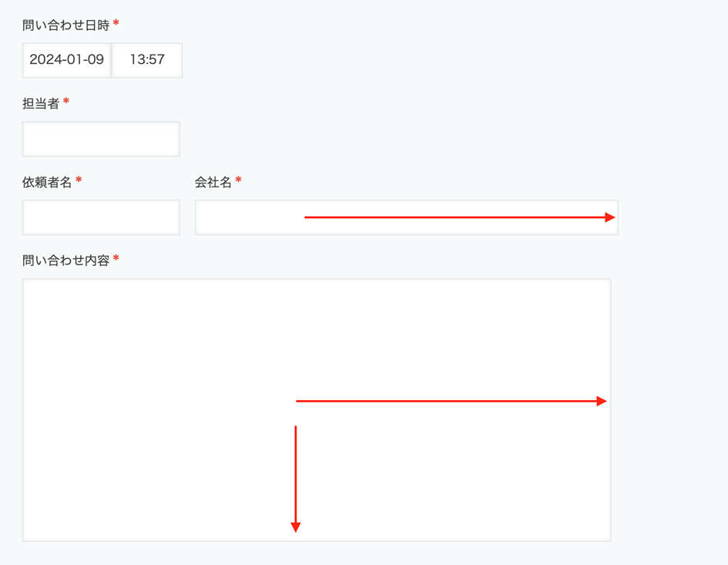Click the 問い合わせ日時 label
Image resolution: width=728 pixels, height=565 pixels.
tap(65, 25)
